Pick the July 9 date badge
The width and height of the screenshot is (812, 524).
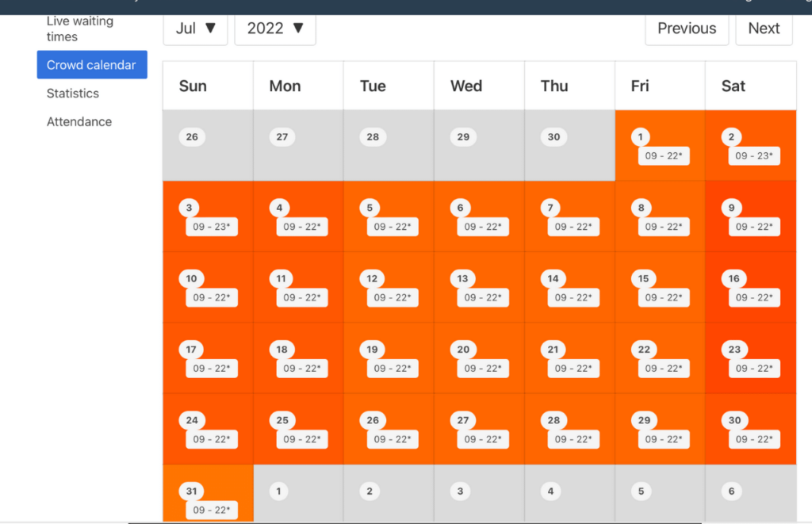tap(731, 208)
